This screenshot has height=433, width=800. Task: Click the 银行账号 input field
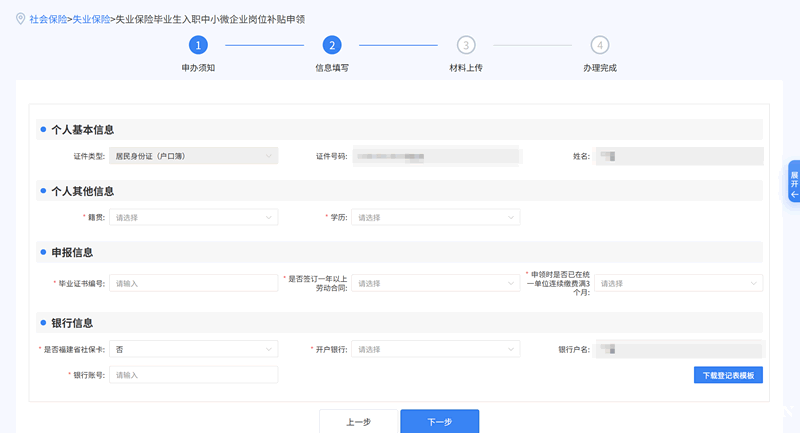coord(193,375)
